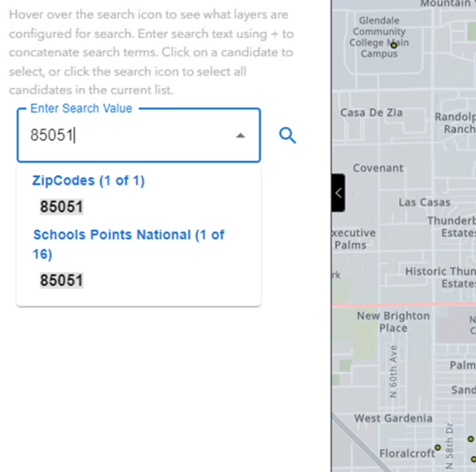Click Schools Points National (1 of 16) header
Image resolution: width=476 pixels, height=472 pixels.
point(129,244)
